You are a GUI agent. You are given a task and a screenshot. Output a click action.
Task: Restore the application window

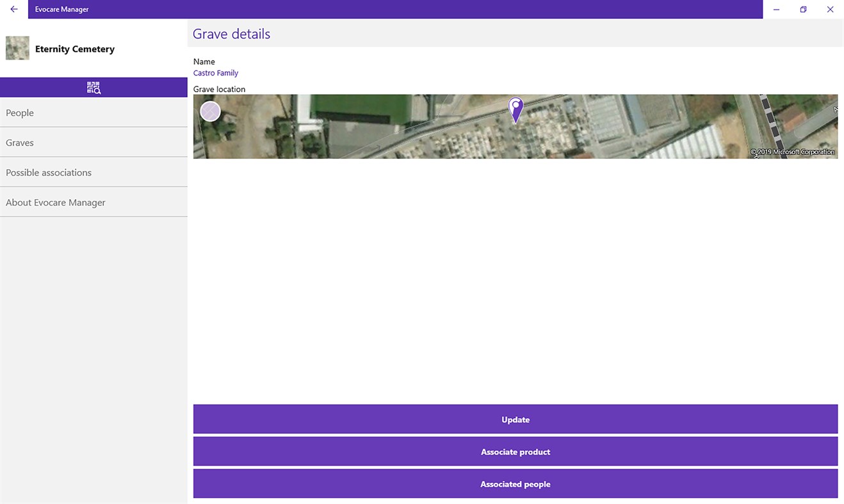[x=803, y=9]
